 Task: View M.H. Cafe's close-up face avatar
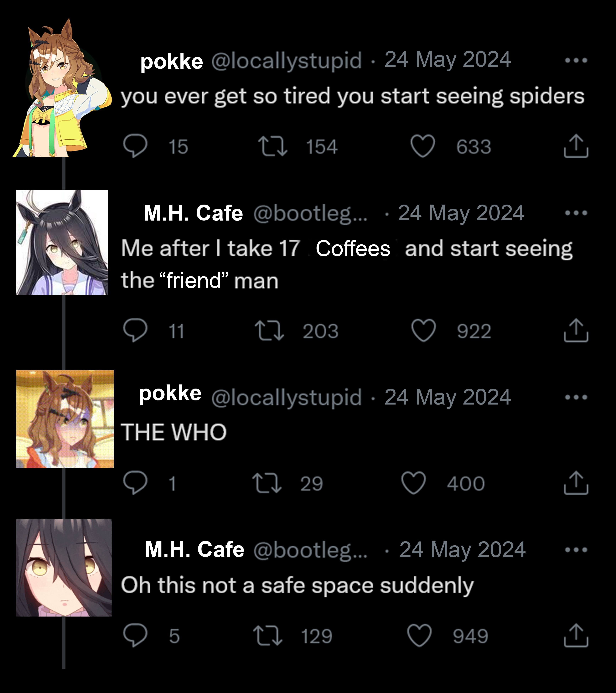tap(64, 568)
